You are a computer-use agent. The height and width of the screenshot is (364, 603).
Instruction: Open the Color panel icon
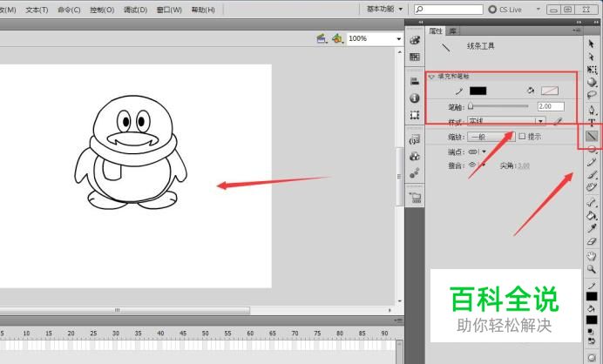[x=415, y=40]
